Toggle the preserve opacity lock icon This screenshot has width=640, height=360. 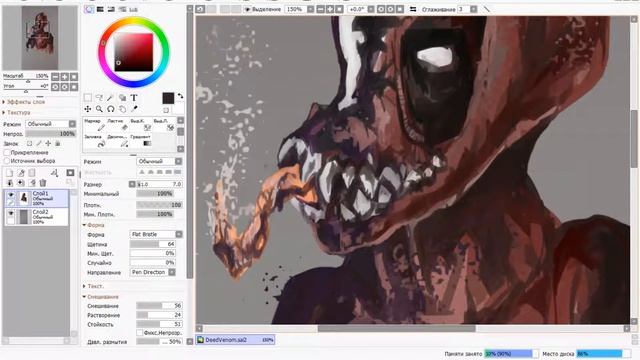(29, 143)
